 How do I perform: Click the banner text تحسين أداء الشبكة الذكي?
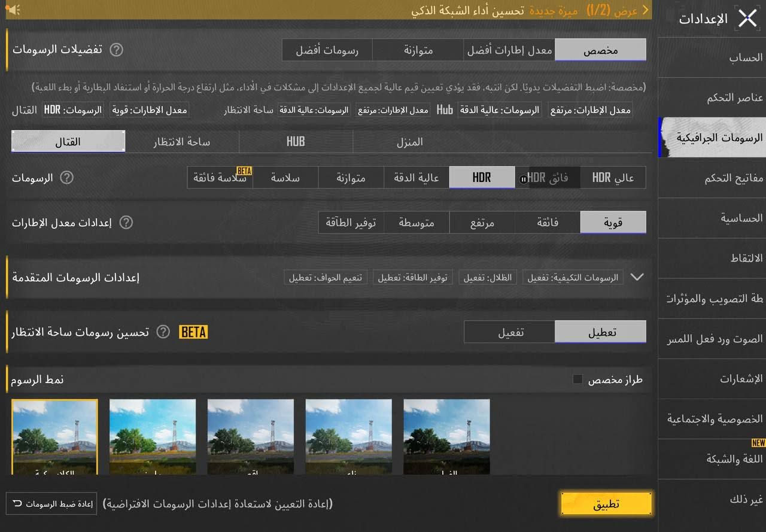(468, 10)
